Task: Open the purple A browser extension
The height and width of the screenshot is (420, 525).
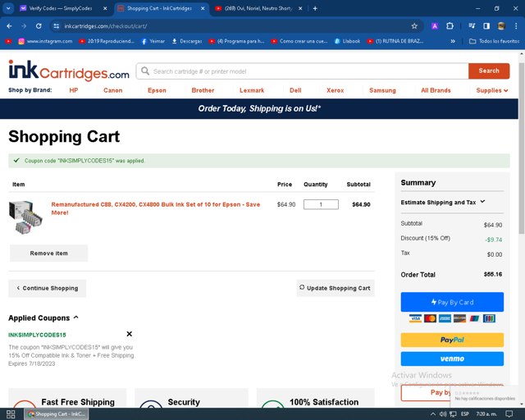Action: point(435,26)
